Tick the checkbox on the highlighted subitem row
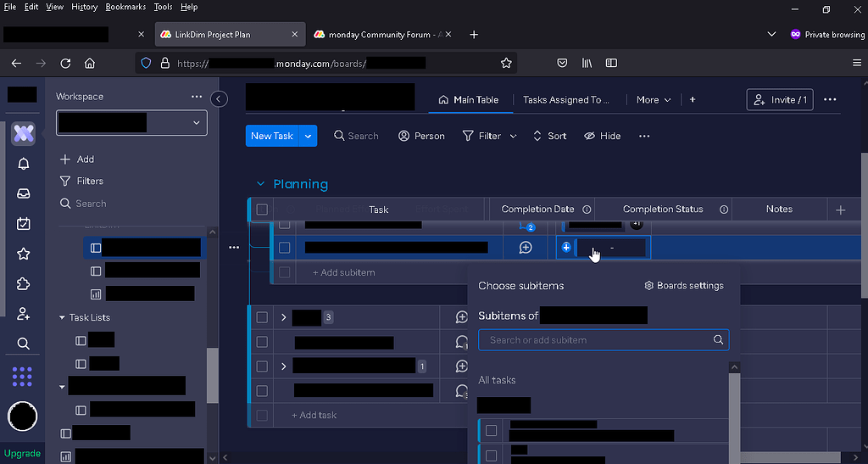868x464 pixels. [x=285, y=248]
